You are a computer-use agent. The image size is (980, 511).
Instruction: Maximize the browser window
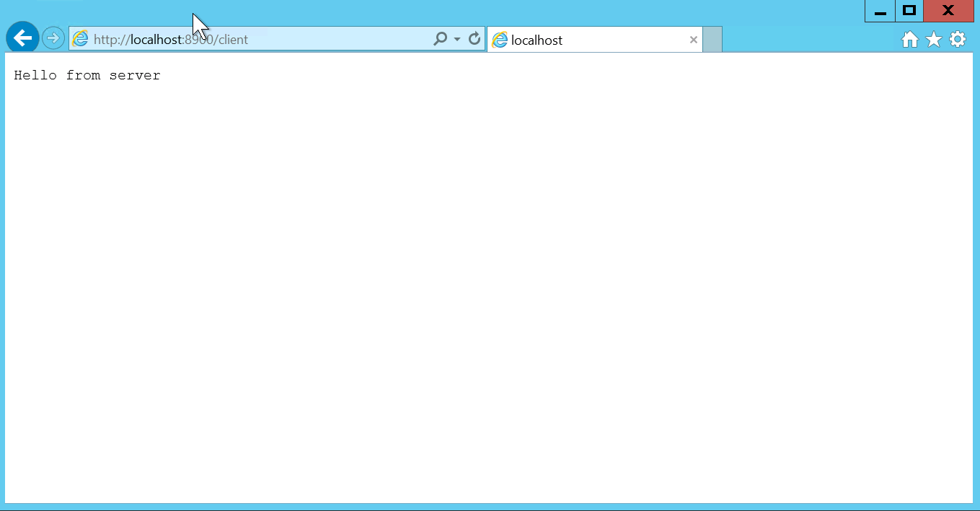(909, 11)
